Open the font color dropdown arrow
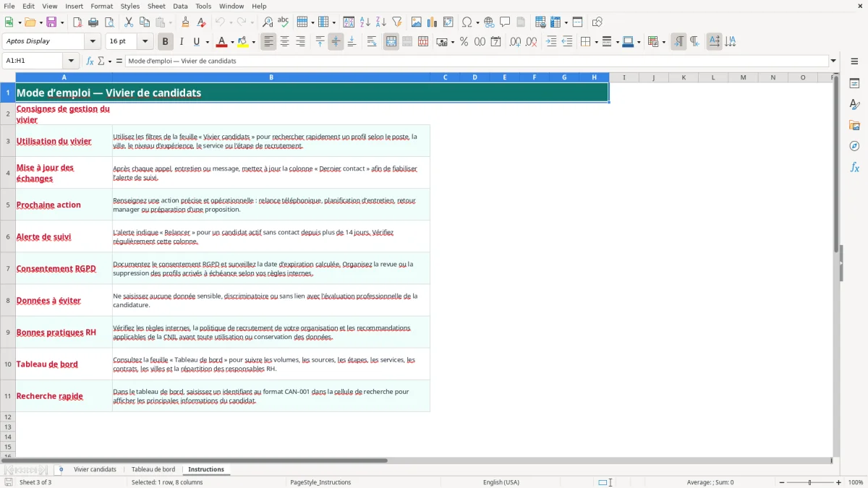Viewport: 868px width, 488px height. (232, 42)
